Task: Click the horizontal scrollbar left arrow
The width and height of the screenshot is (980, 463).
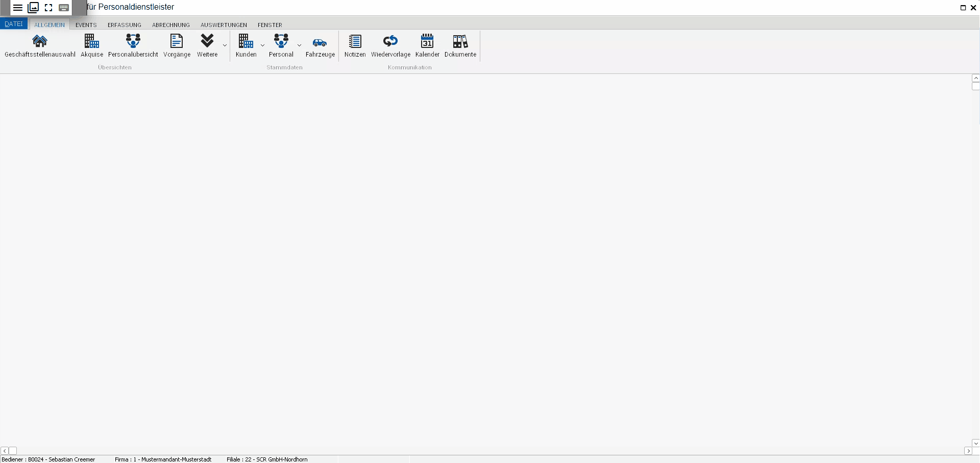Action: (5, 451)
